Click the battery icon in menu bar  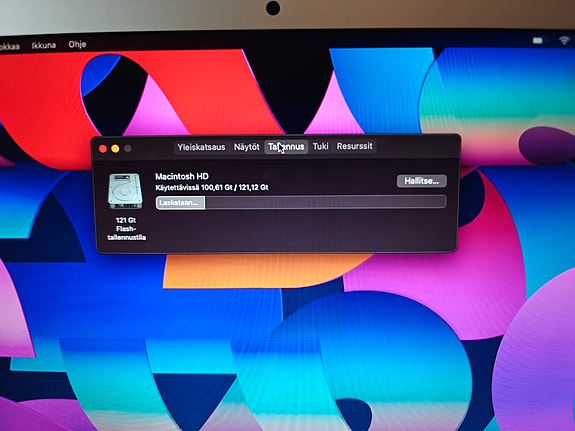[538, 40]
